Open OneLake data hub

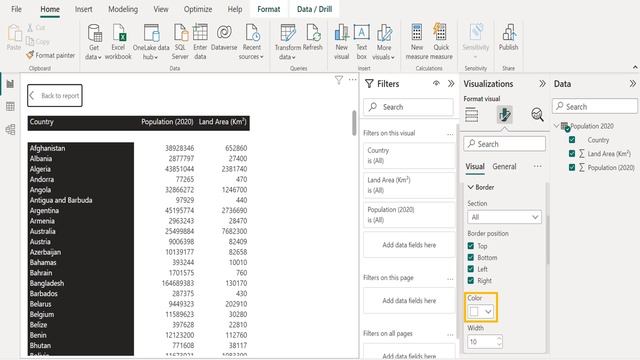click(x=151, y=42)
